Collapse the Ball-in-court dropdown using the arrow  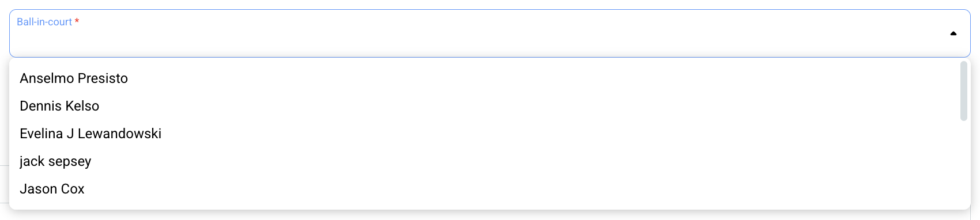click(x=953, y=33)
